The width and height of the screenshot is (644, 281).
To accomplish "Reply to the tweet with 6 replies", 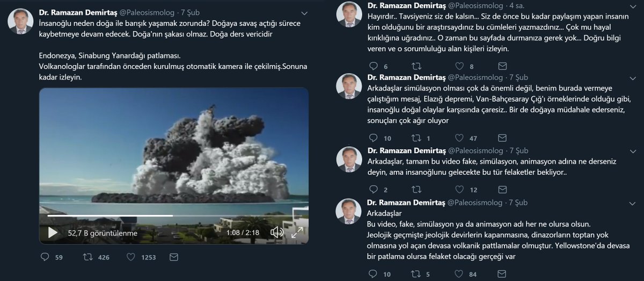I will click(x=374, y=66).
